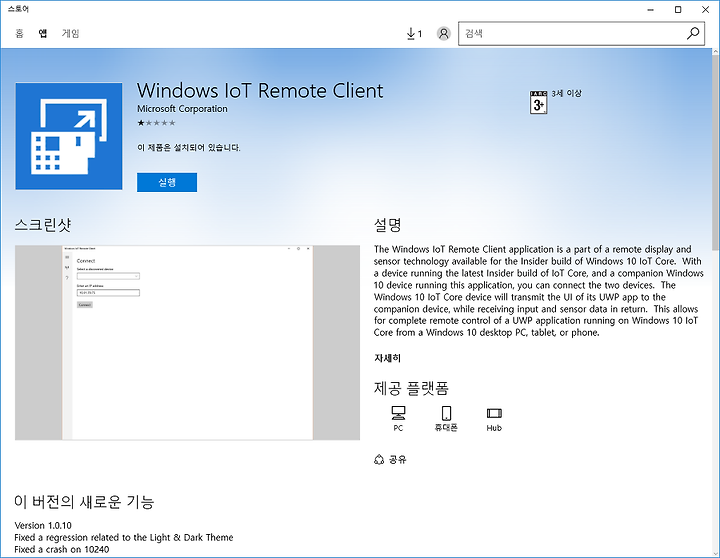Click the Fixed a crash on 10240 line
The height and width of the screenshot is (558, 720).
pos(62,549)
